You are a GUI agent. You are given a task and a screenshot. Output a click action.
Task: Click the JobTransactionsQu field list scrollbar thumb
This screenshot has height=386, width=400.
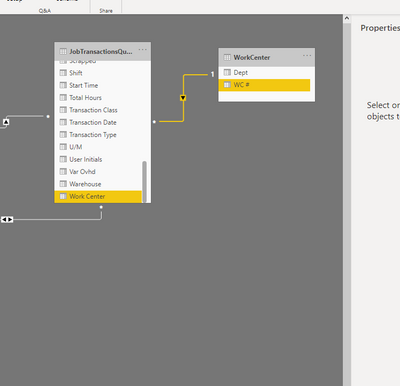(144, 181)
